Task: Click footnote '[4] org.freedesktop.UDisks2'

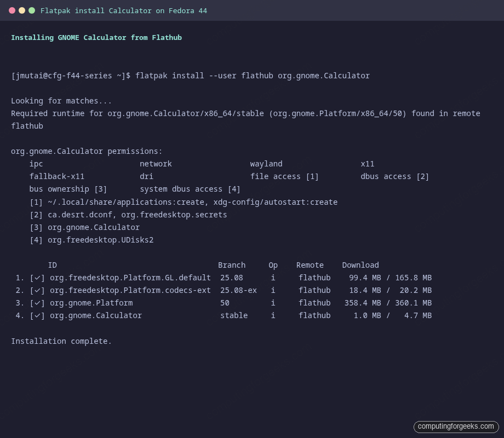Action: 91,240
